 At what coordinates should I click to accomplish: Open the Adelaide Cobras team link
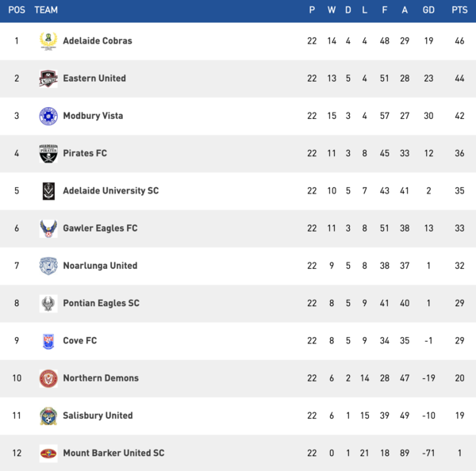[98, 40]
